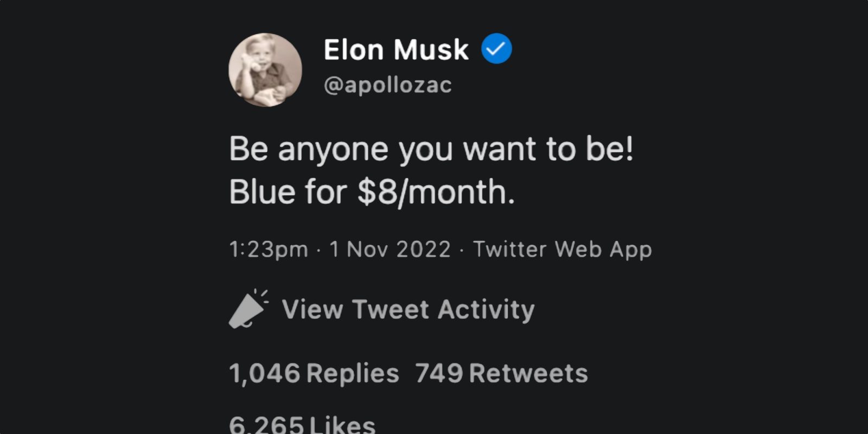
Task: Show the Replies list
Action: (353, 373)
